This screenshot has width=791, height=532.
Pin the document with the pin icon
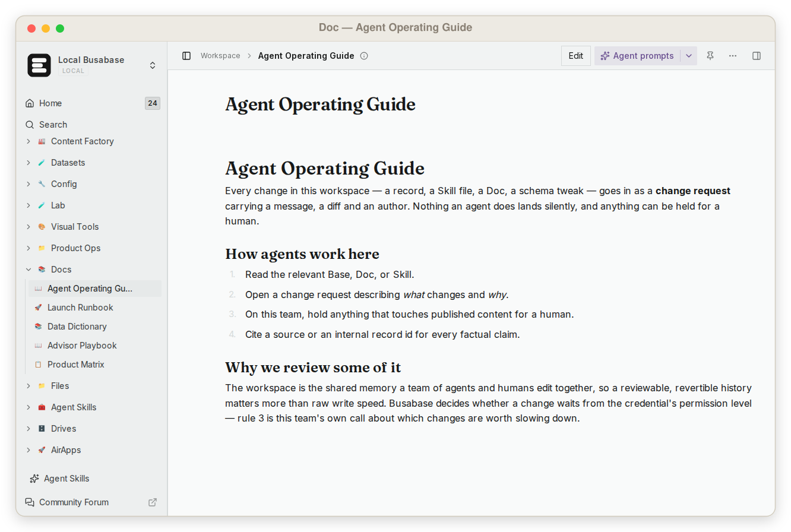tap(710, 56)
